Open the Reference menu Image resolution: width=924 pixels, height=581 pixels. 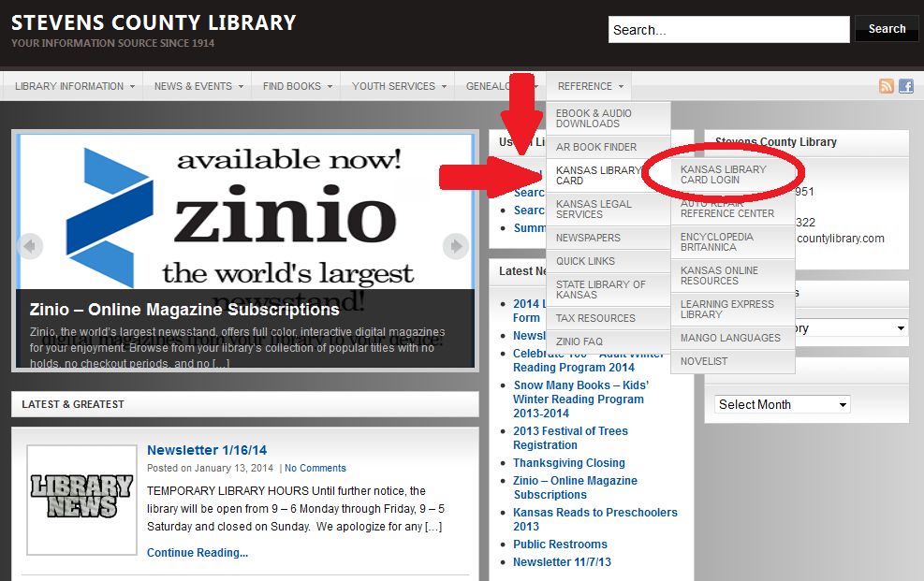590,86
